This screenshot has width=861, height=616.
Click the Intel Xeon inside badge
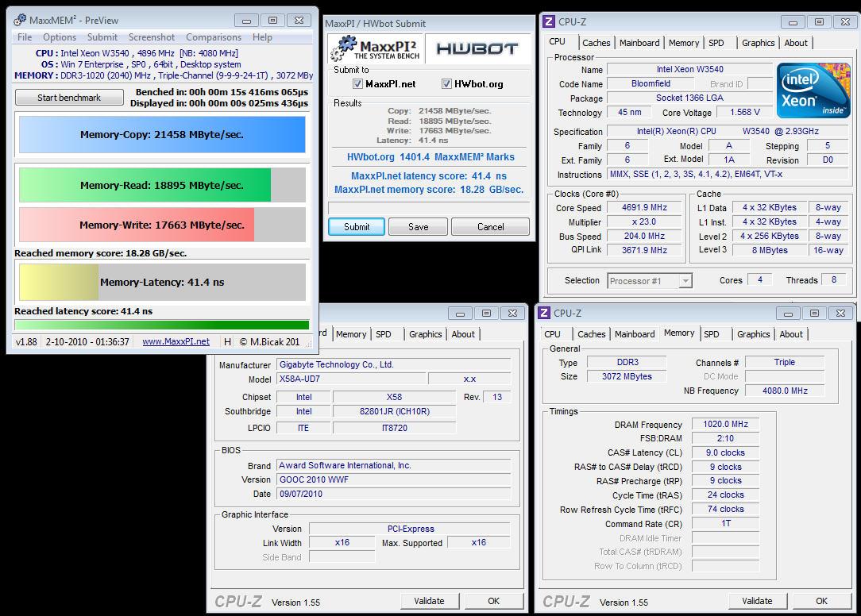[x=813, y=90]
